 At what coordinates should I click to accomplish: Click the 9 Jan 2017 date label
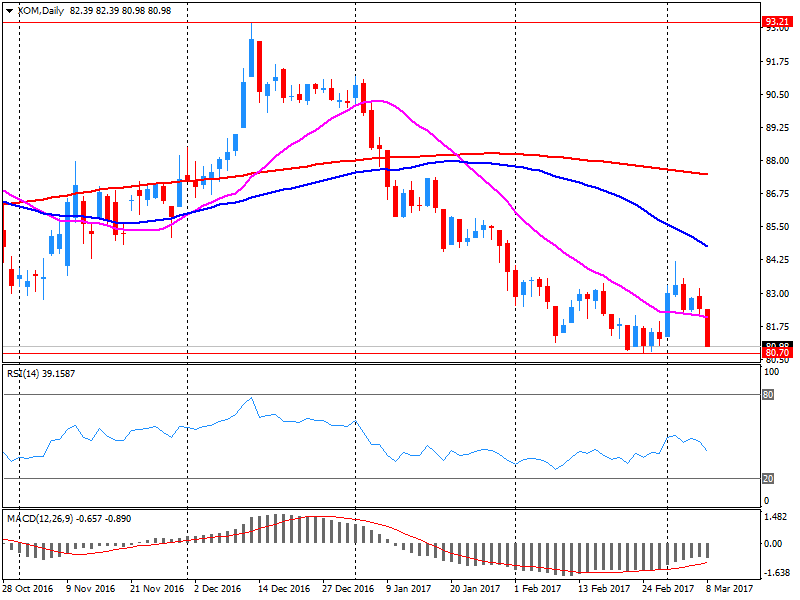click(x=409, y=588)
